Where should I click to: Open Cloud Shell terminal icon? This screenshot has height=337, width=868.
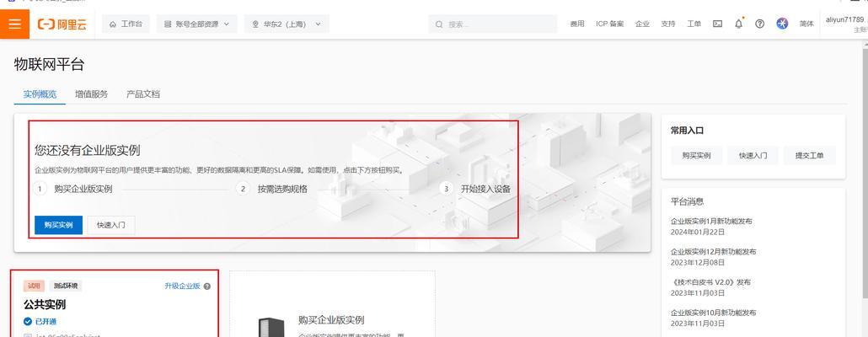(x=717, y=24)
